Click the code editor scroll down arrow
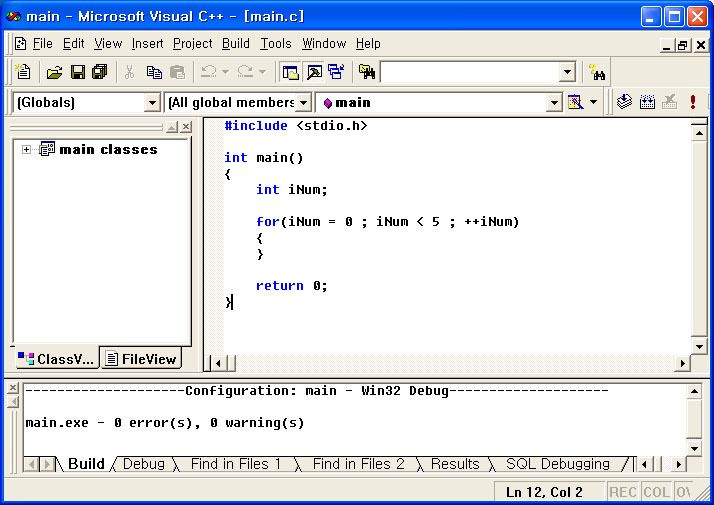The height and width of the screenshot is (505, 714). pos(699,347)
